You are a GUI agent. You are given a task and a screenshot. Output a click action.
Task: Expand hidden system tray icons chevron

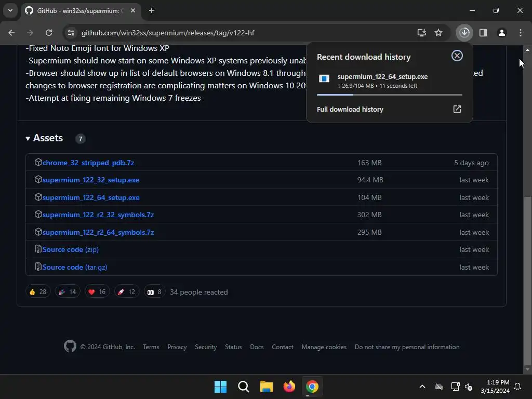click(422, 387)
